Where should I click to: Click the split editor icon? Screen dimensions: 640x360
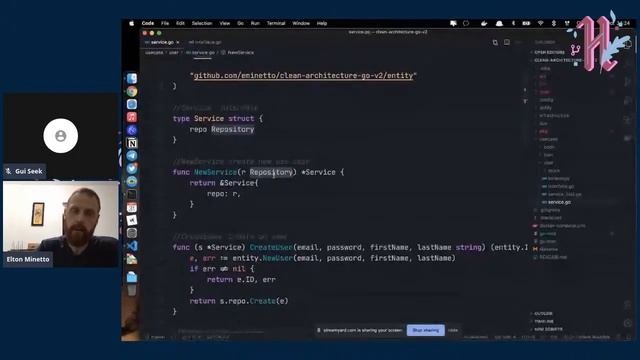pos(507,42)
